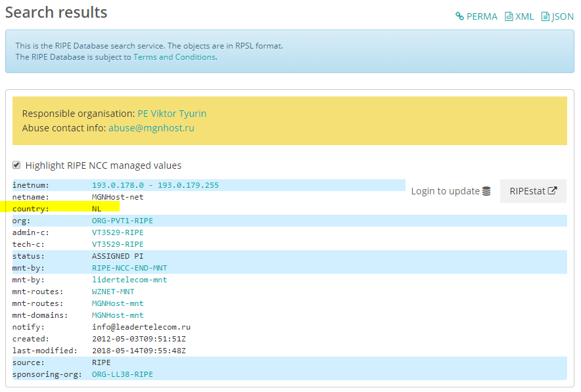Select the status value ASSIGNED PI

[x=118, y=256]
